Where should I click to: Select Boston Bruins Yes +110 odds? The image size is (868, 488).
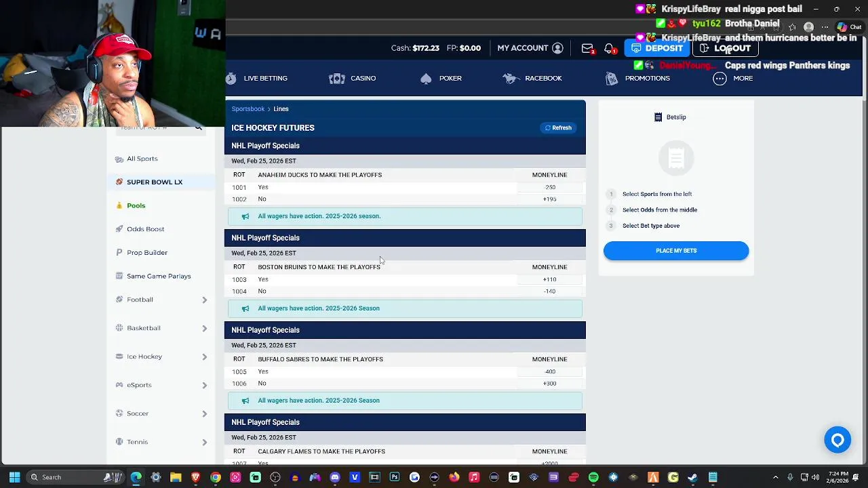(550, 279)
